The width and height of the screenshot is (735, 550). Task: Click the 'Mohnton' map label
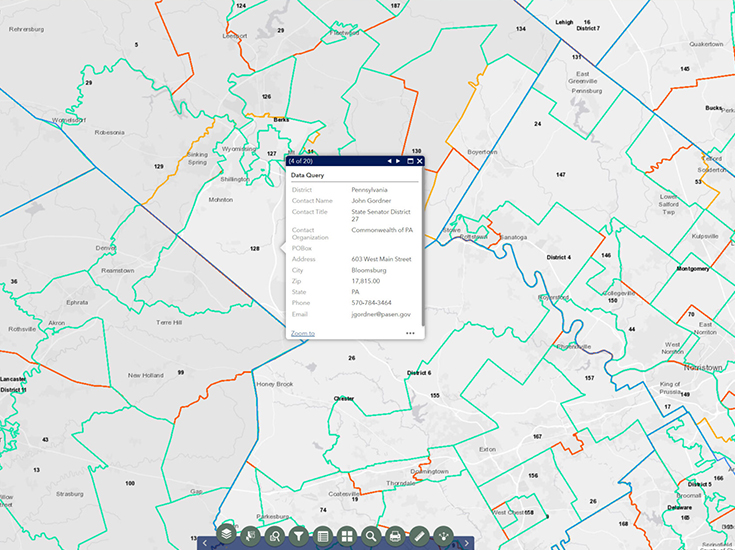[221, 200]
